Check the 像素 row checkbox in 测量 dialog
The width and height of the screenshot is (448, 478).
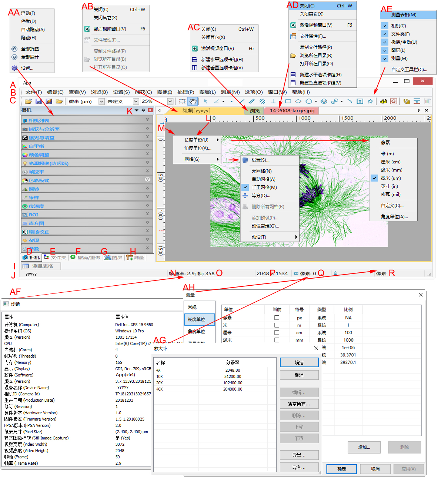pyautogui.click(x=277, y=318)
